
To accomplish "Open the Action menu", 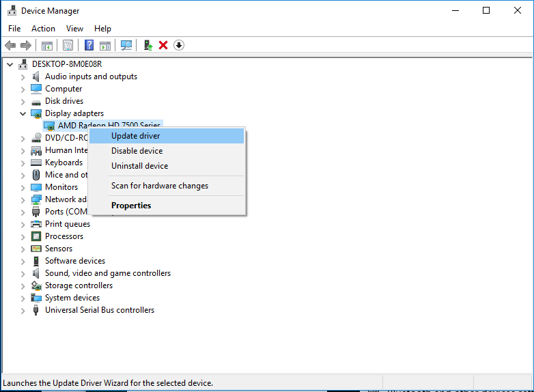I will point(43,29).
